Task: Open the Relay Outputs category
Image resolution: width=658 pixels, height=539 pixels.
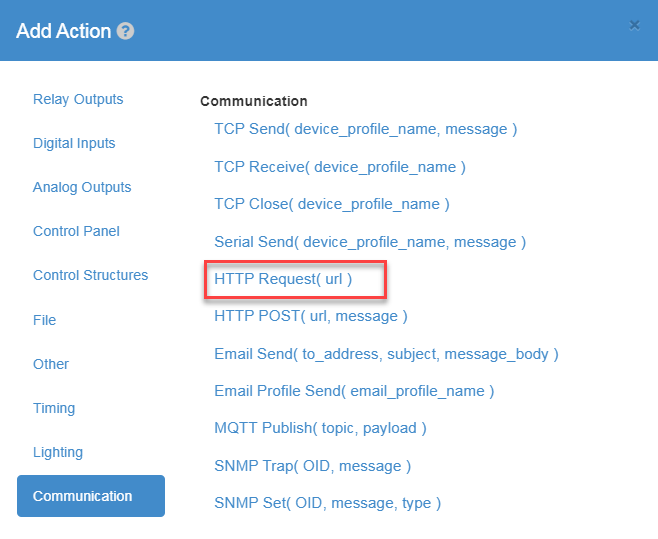Action: pyautogui.click(x=78, y=99)
